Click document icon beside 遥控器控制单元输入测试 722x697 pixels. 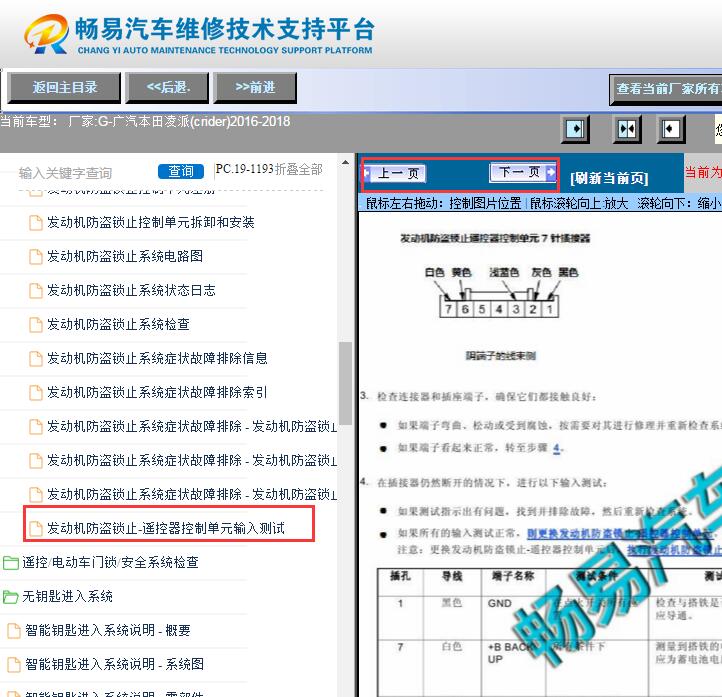coord(35,529)
